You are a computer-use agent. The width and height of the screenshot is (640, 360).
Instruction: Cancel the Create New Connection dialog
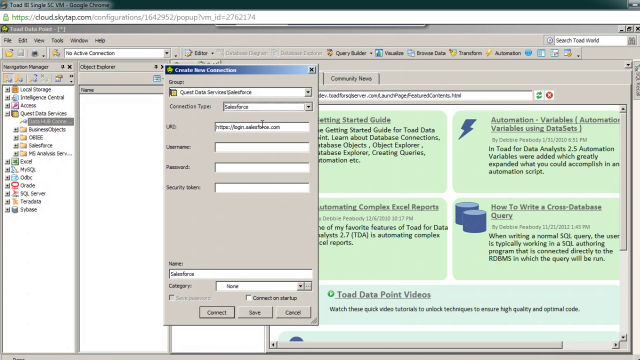click(293, 312)
